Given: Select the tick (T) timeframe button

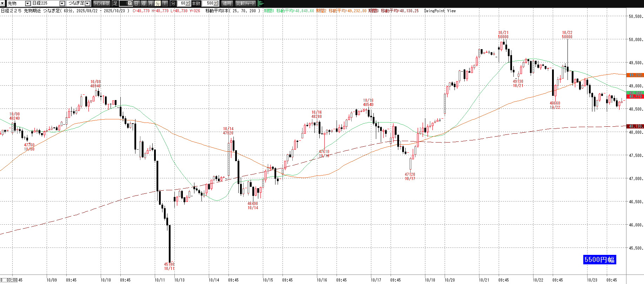Looking at the screenshot, I should point(165,3).
